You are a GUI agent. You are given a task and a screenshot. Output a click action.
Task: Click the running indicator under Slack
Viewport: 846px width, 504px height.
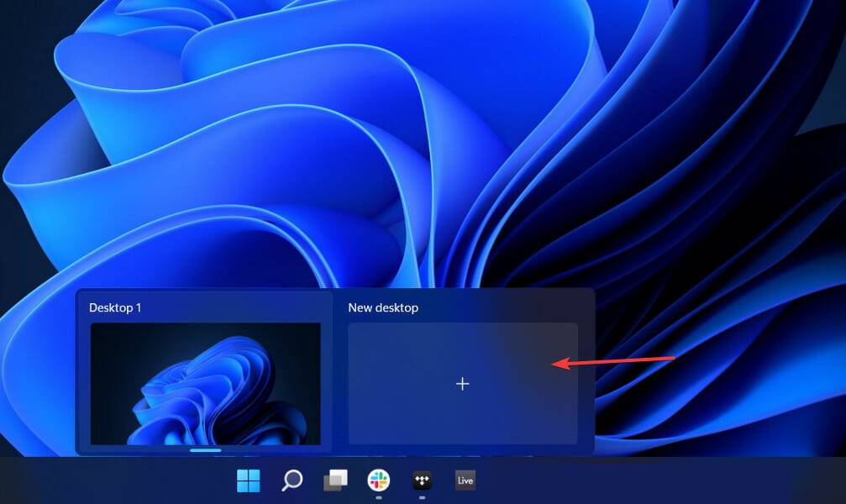(379, 497)
